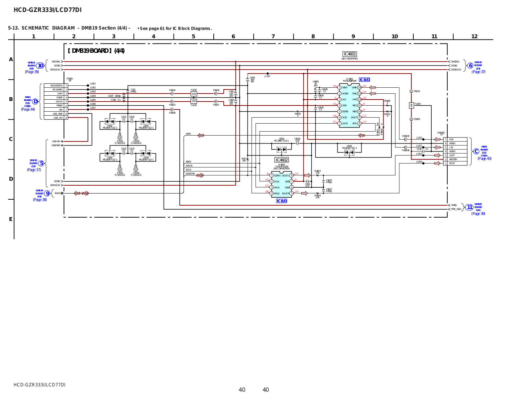
Task: Click the circled 5 connector symbol
Action: pos(41,163)
